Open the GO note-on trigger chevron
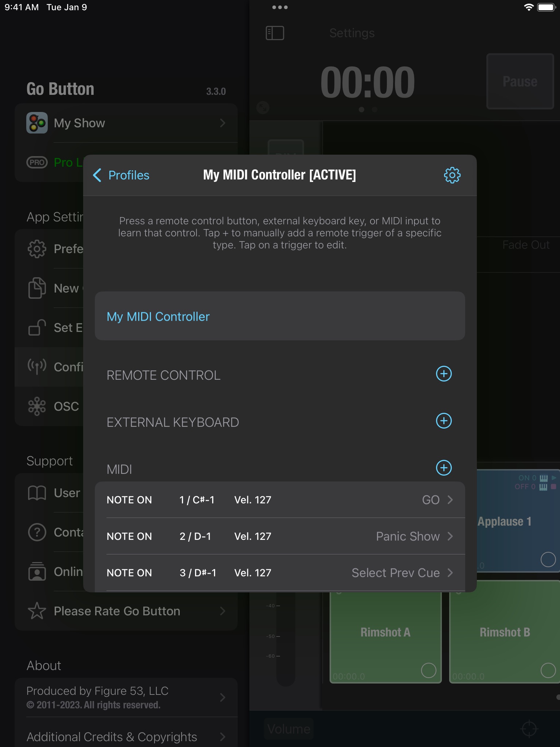The image size is (560, 747). pos(450,500)
